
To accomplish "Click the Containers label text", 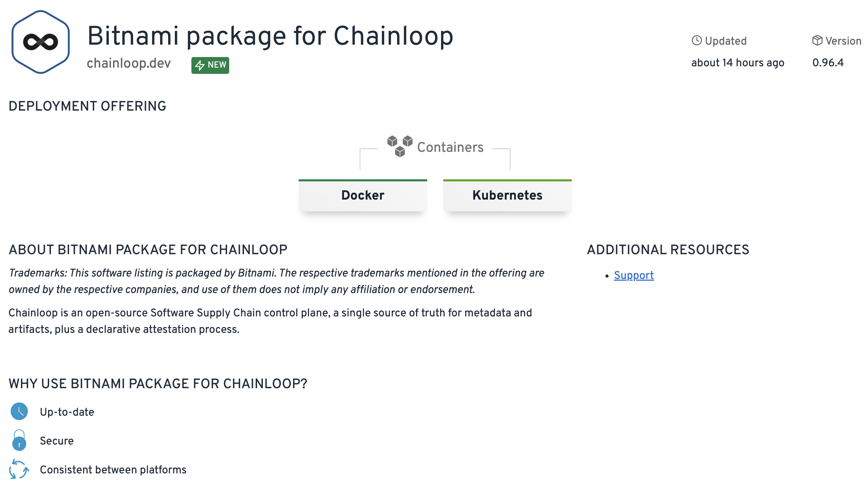I will click(450, 147).
